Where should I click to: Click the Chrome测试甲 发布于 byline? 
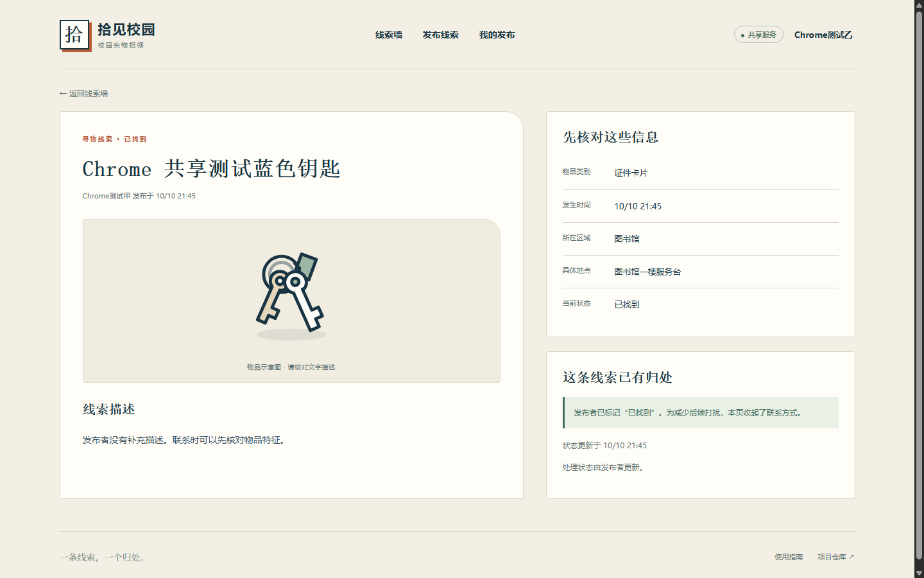(139, 196)
